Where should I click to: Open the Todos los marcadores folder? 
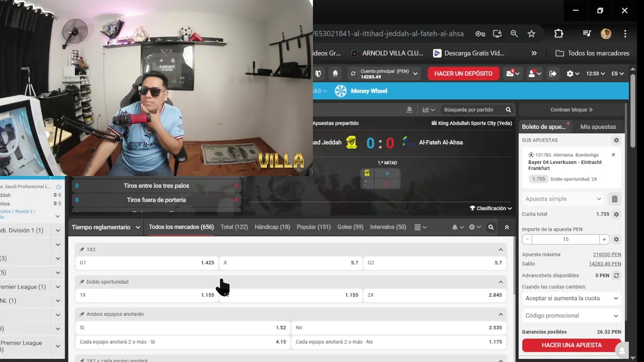point(592,53)
